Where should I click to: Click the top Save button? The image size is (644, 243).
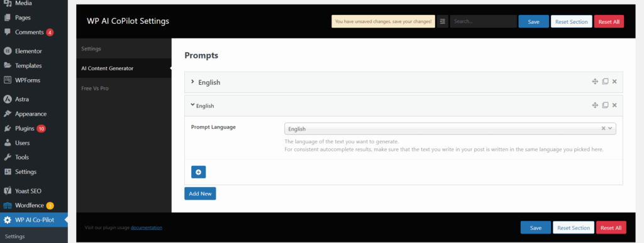coord(533,22)
